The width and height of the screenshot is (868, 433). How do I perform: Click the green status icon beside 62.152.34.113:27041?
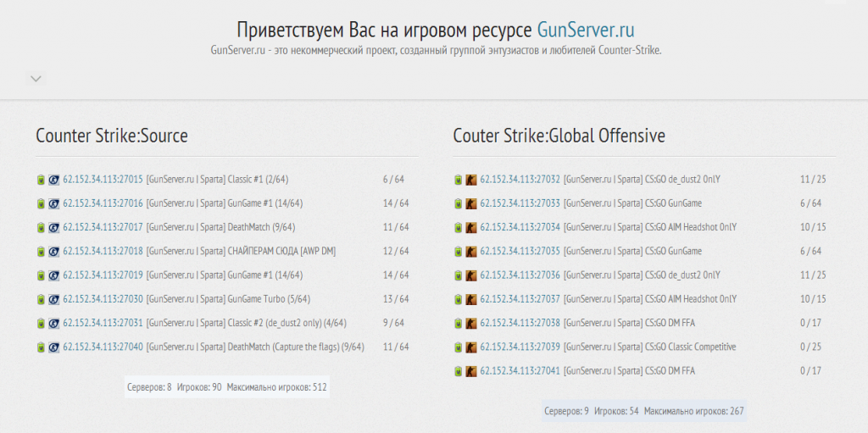click(x=458, y=371)
